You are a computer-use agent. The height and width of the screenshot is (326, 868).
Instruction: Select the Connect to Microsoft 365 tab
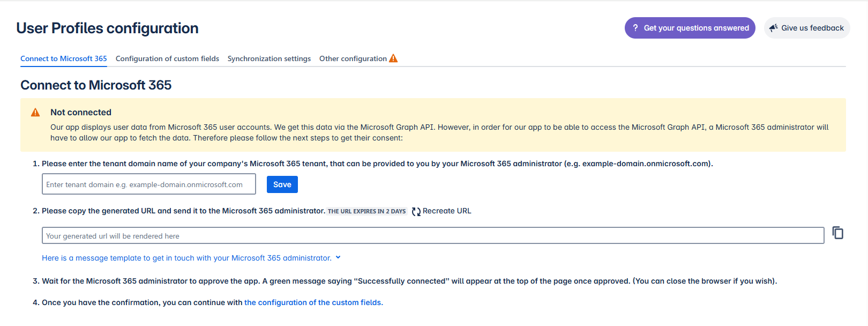[x=64, y=58]
